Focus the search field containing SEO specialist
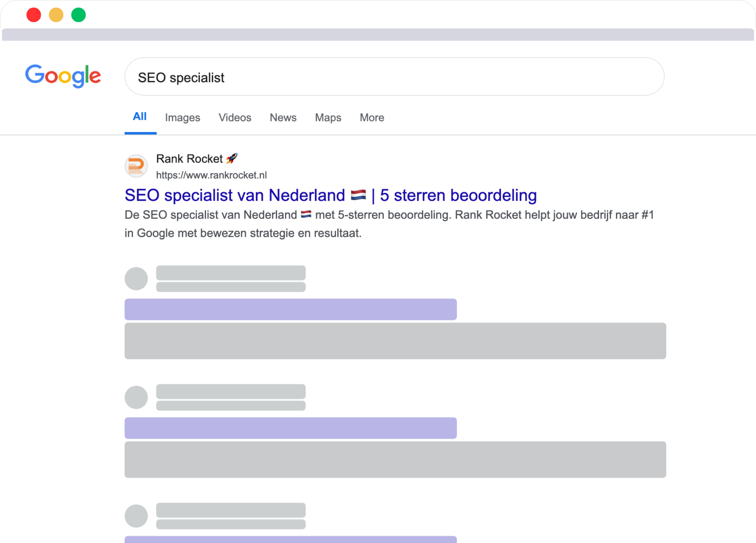Viewport: 756px width, 543px height. [x=394, y=77]
